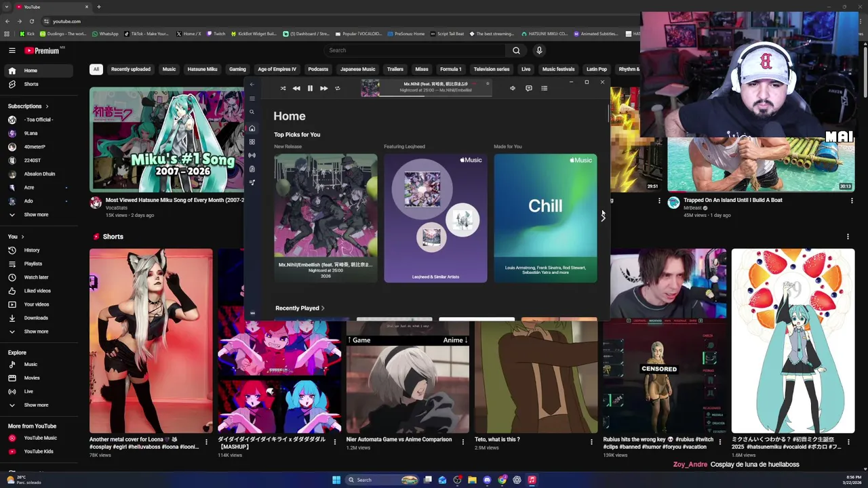868x488 pixels.
Task: Show more subscriptions in sidebar
Action: click(x=39, y=214)
